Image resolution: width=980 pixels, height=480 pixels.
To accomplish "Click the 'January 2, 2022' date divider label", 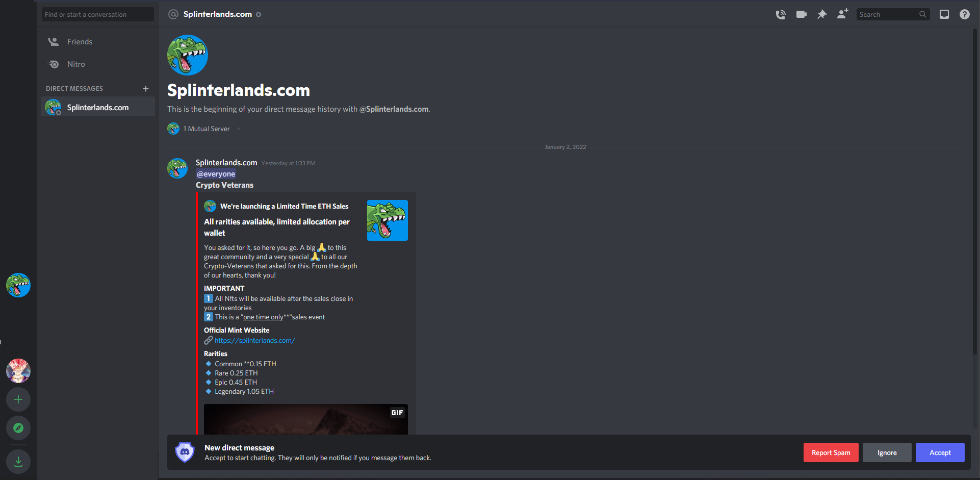I will [x=565, y=147].
